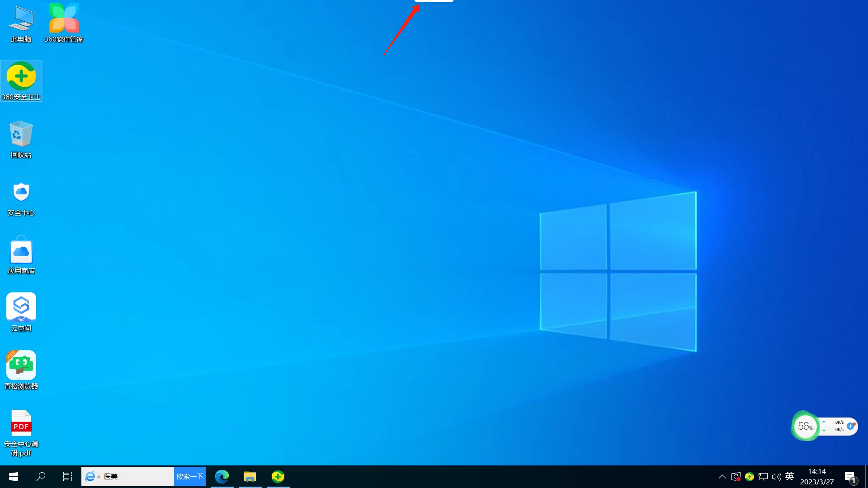Image resolution: width=868 pixels, height=488 pixels.
Task: Open the notification action center
Action: pos(850,477)
